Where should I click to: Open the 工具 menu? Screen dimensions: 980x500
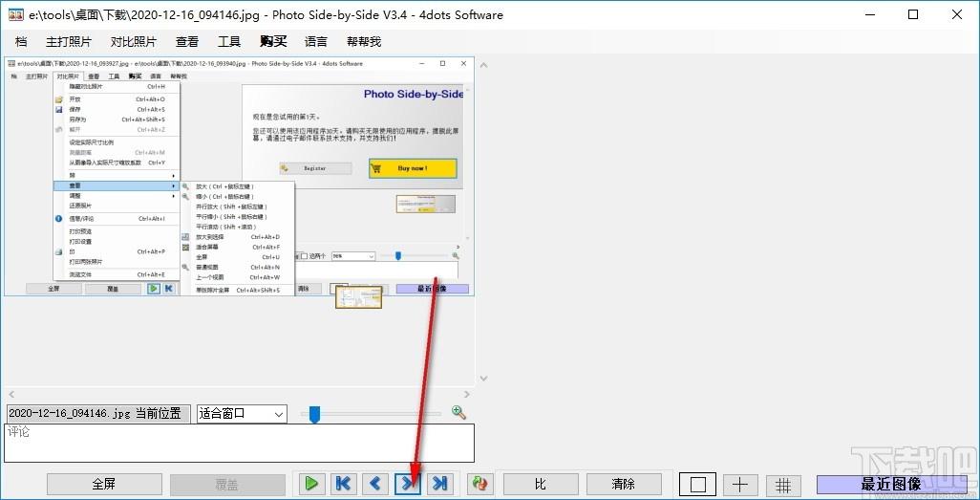(229, 42)
